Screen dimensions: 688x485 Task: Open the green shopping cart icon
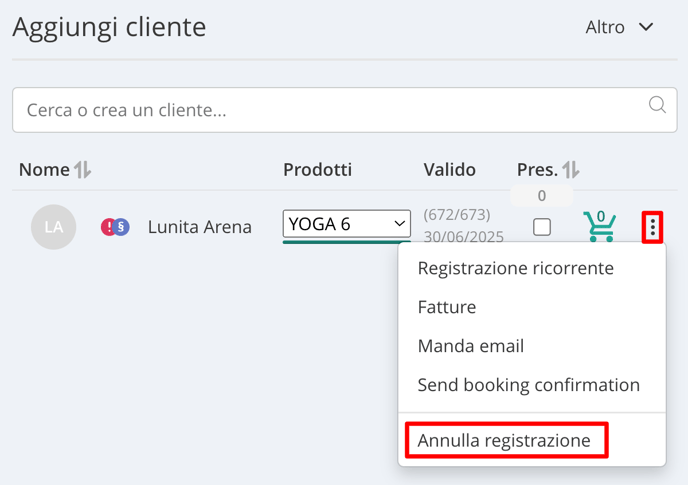click(599, 226)
